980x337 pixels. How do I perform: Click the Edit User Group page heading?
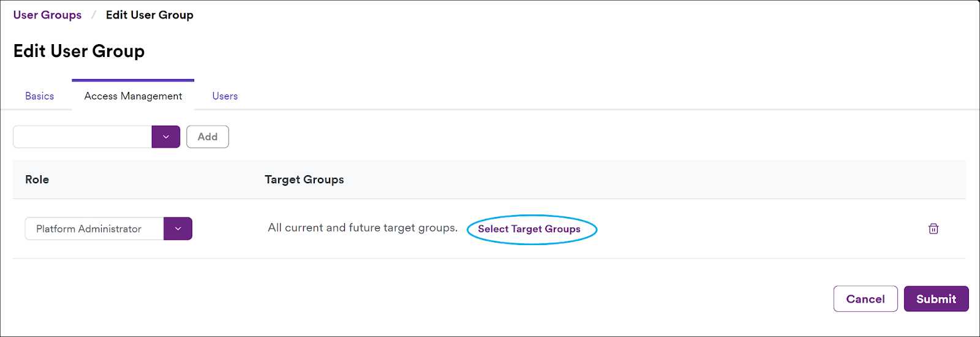[x=79, y=51]
